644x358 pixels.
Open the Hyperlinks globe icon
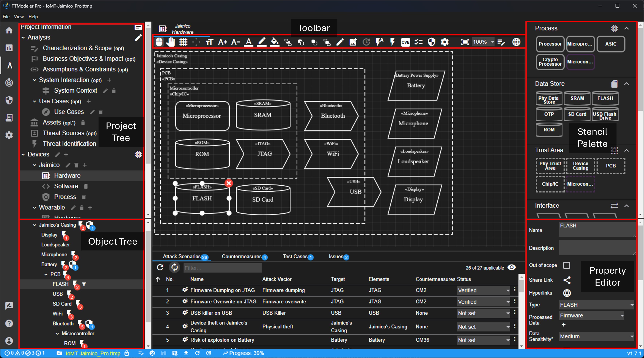coord(567,293)
